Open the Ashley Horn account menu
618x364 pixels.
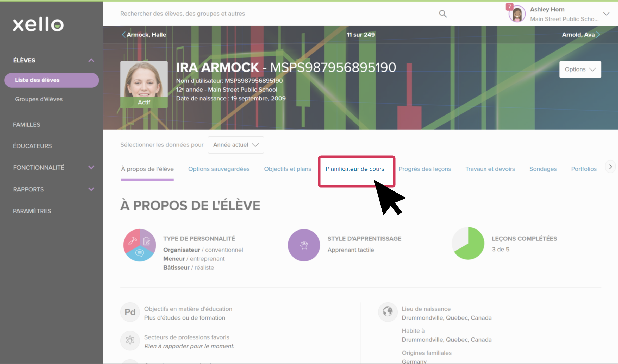coord(606,14)
